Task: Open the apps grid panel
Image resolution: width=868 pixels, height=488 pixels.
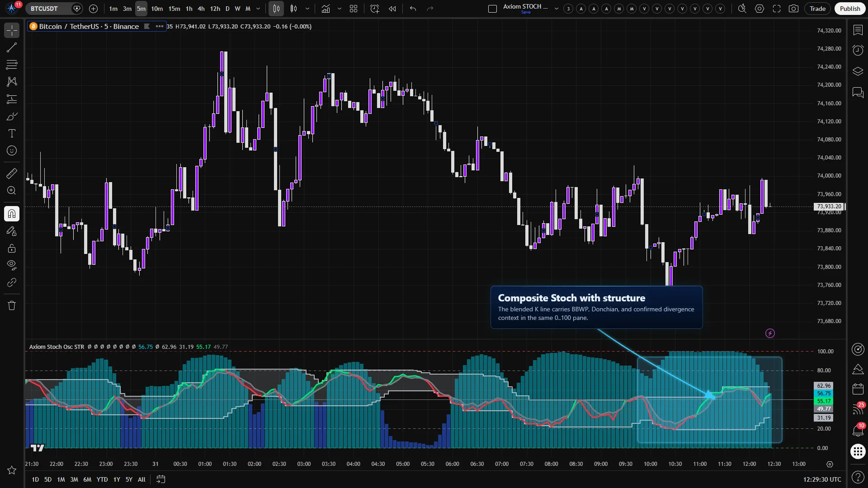Action: pos(858,451)
